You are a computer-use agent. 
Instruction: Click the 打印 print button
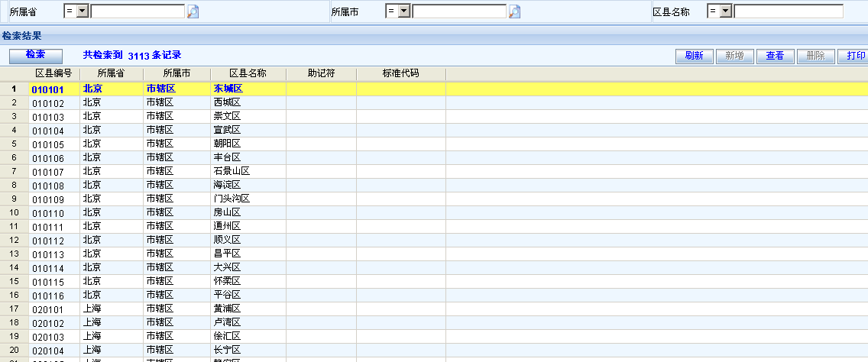click(x=854, y=56)
